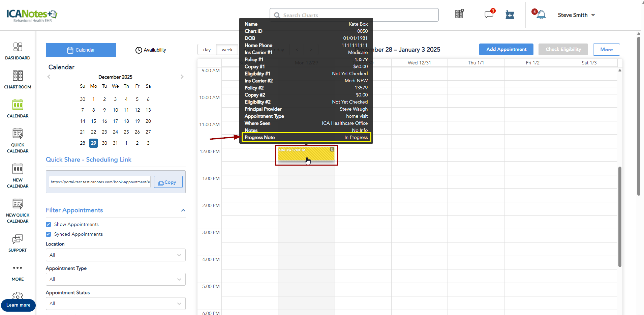
Task: Collapse the Filter Appointments section
Action: tap(183, 210)
